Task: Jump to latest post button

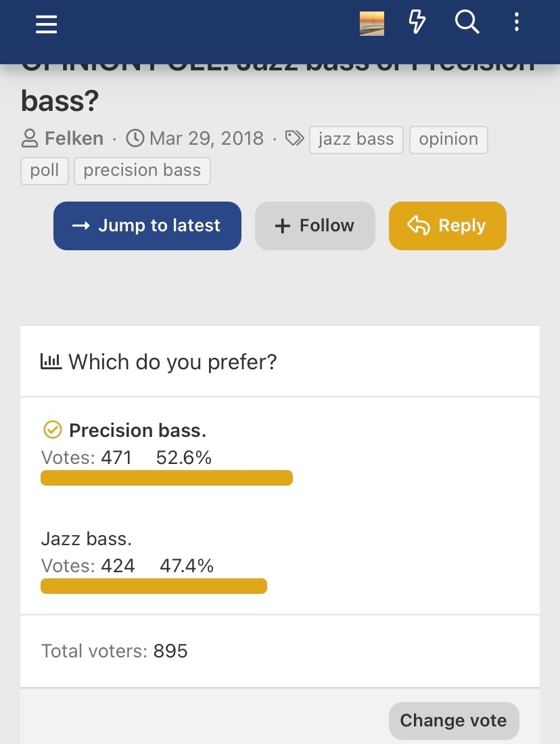Action: [147, 226]
